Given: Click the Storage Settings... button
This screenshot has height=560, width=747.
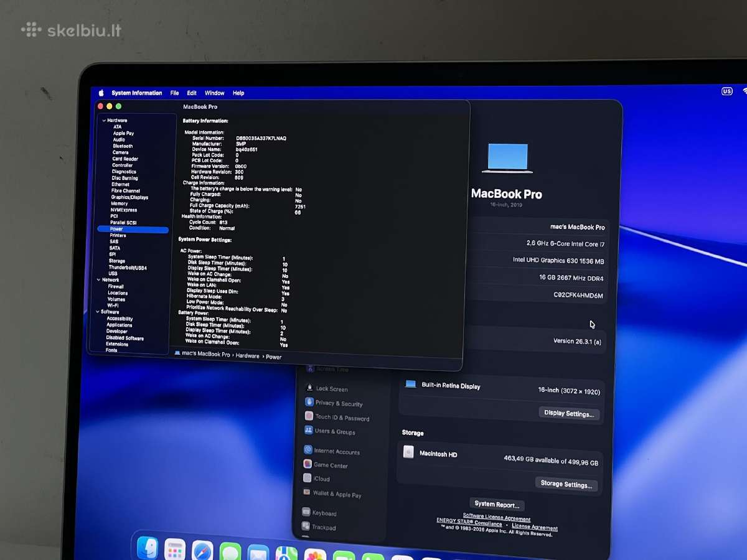Looking at the screenshot, I should click(x=566, y=484).
